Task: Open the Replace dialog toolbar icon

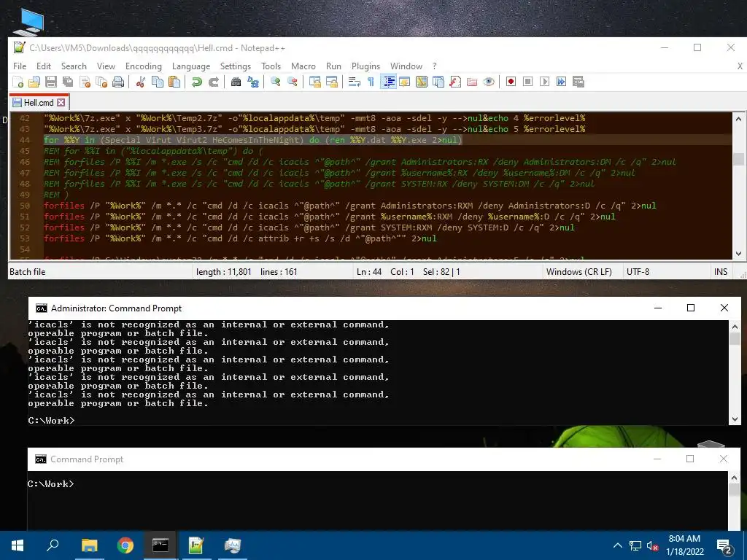Action: [253, 82]
